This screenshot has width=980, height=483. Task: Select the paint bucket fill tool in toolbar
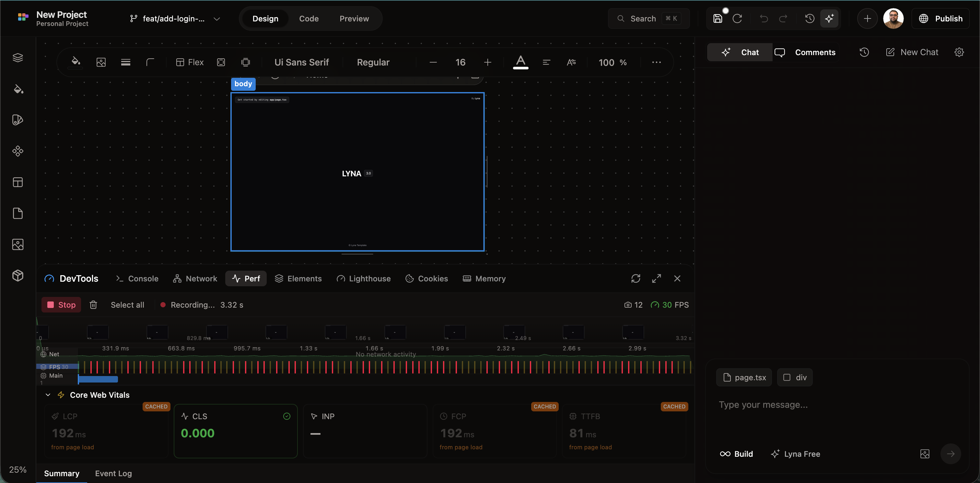point(75,62)
